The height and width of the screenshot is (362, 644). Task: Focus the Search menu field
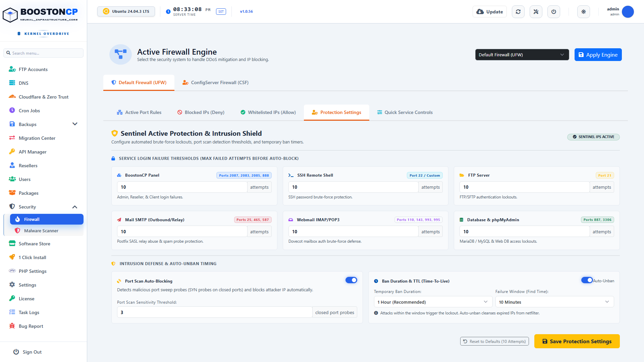(x=43, y=53)
